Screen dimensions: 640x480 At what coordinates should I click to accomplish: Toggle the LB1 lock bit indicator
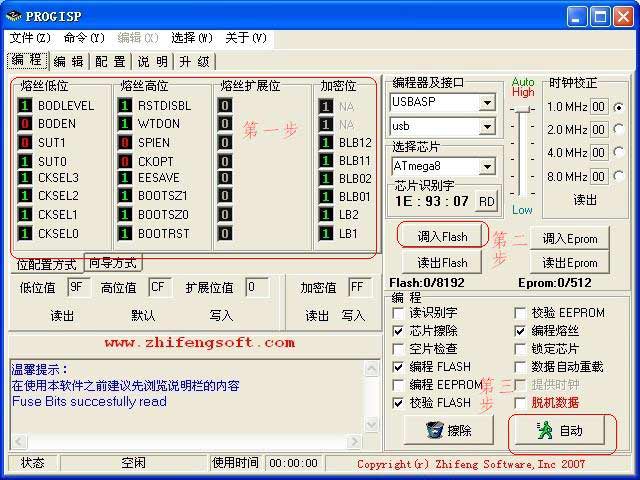326,234
